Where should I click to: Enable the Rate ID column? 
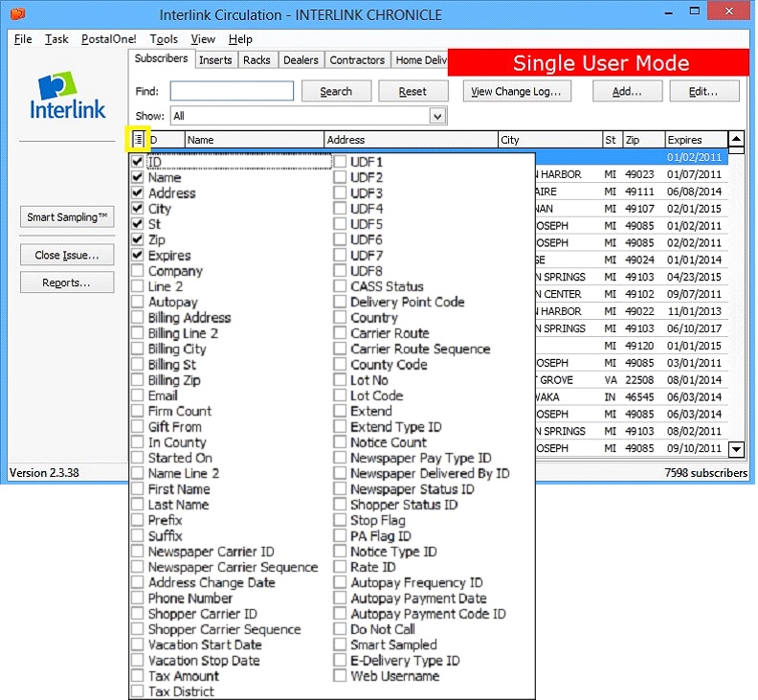coord(340,567)
